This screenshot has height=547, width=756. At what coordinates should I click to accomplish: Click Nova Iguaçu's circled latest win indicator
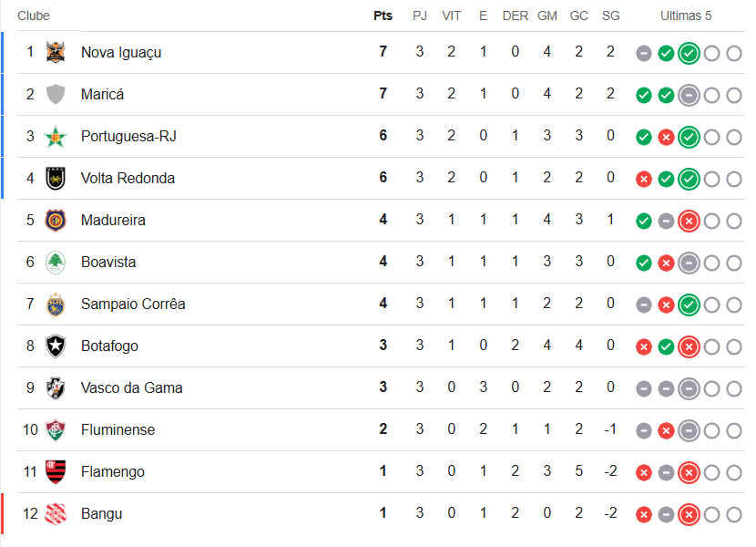click(689, 54)
